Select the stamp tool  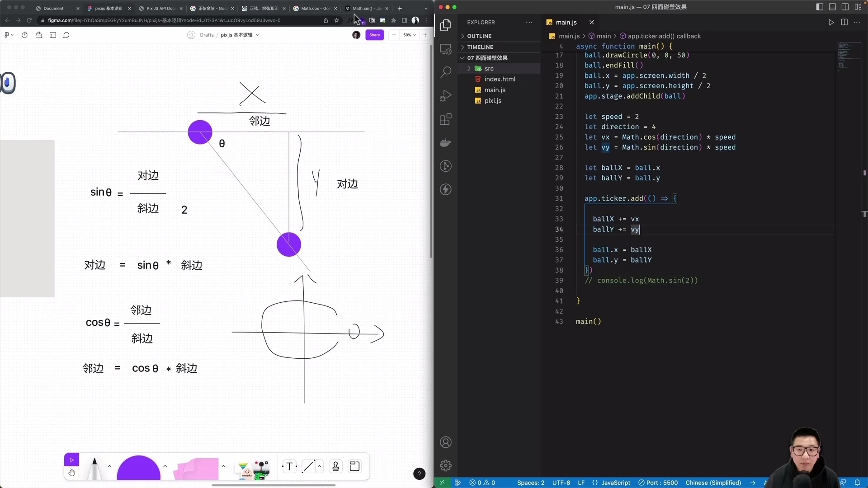[x=335, y=466]
